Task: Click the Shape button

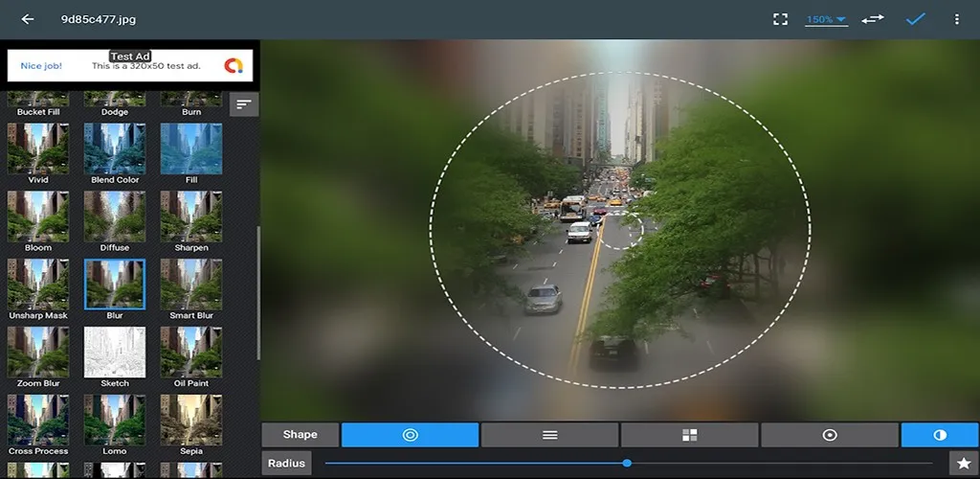Action: coord(300,435)
